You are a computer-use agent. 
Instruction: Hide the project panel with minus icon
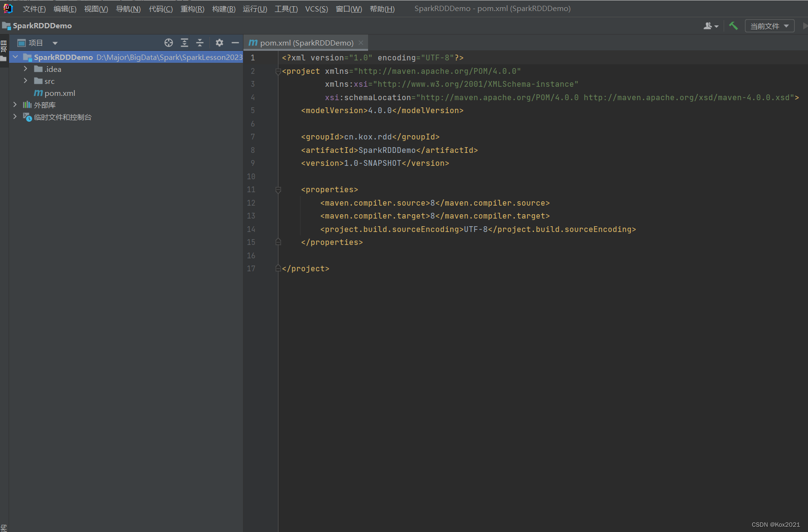[x=235, y=43]
